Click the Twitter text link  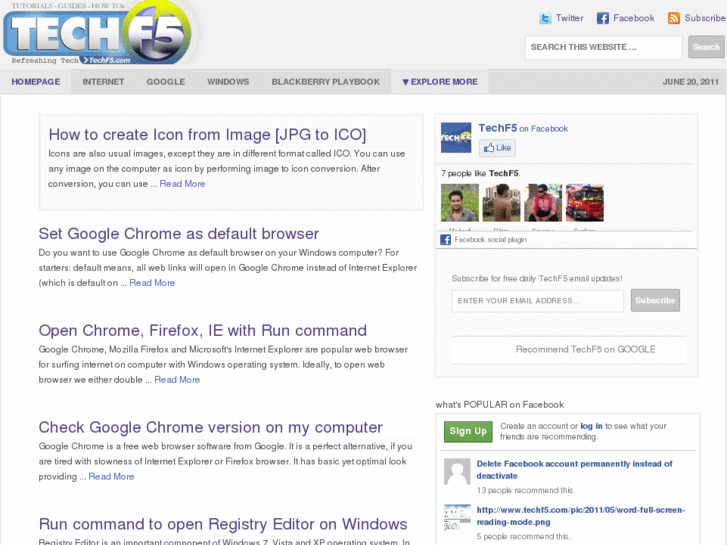(569, 18)
